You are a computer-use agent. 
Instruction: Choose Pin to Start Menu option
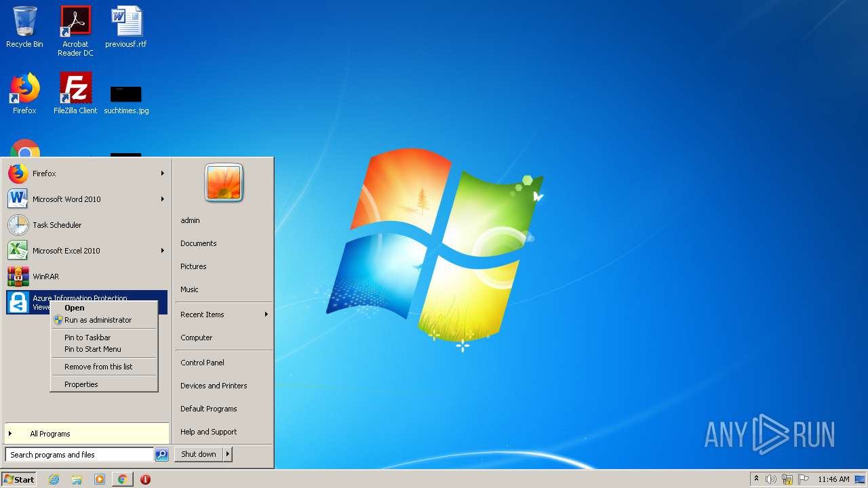[104, 349]
